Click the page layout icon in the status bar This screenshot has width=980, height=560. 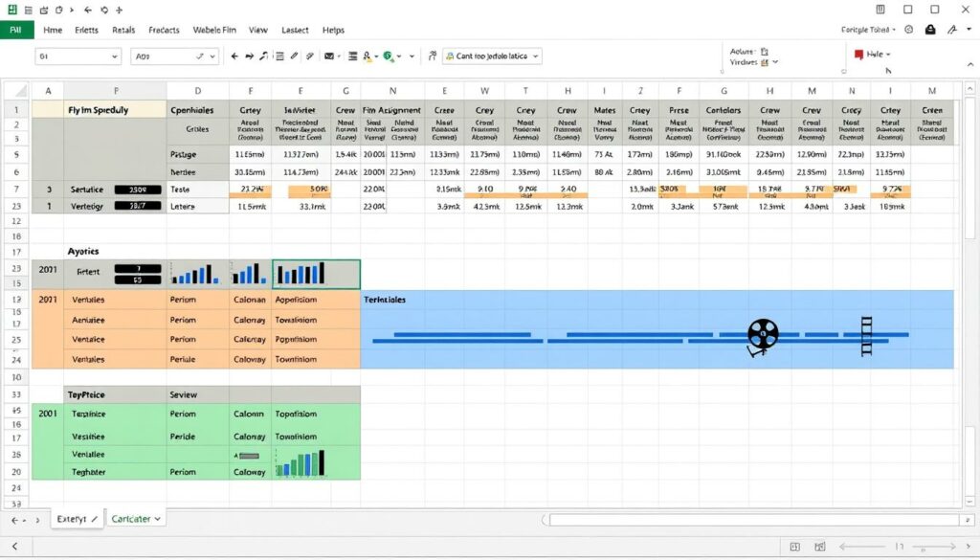point(820,547)
